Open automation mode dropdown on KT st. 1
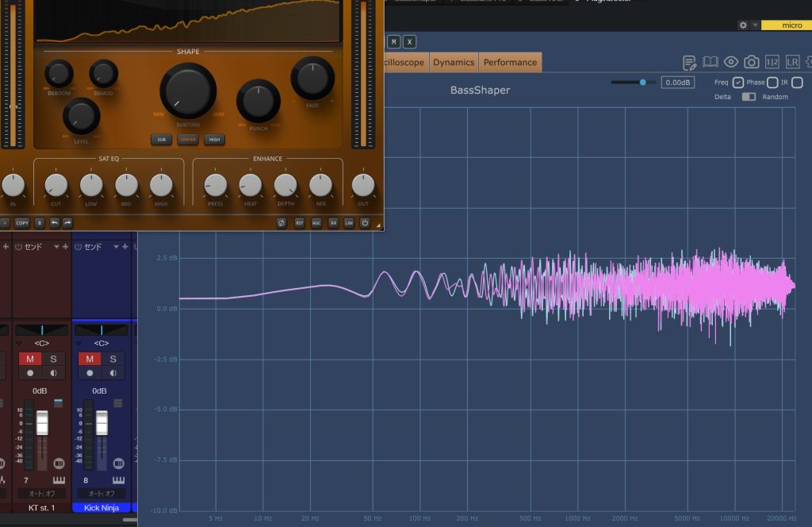 pos(41,494)
